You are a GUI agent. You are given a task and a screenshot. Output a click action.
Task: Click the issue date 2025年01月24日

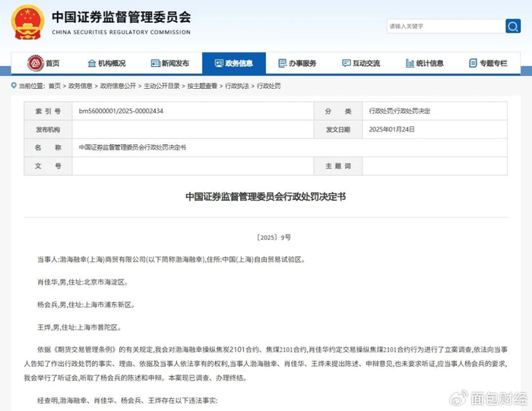click(392, 129)
